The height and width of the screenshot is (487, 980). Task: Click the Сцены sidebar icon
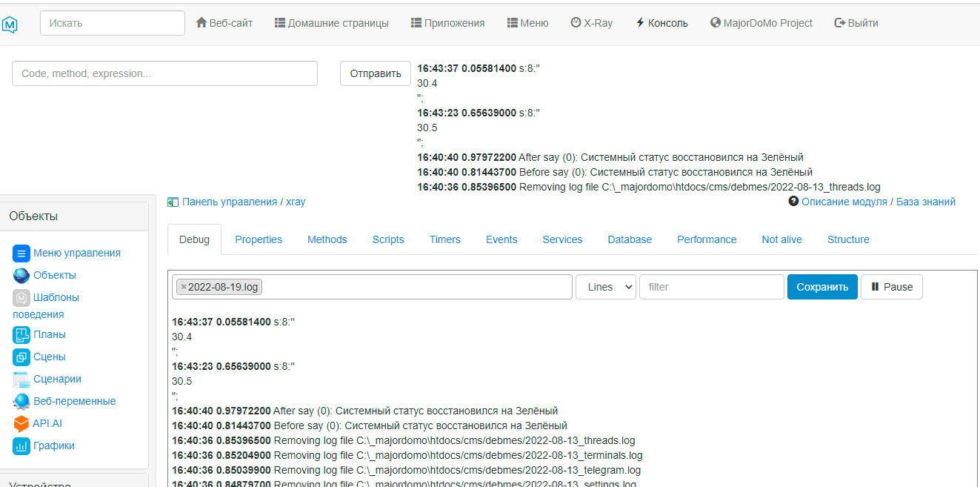click(21, 357)
